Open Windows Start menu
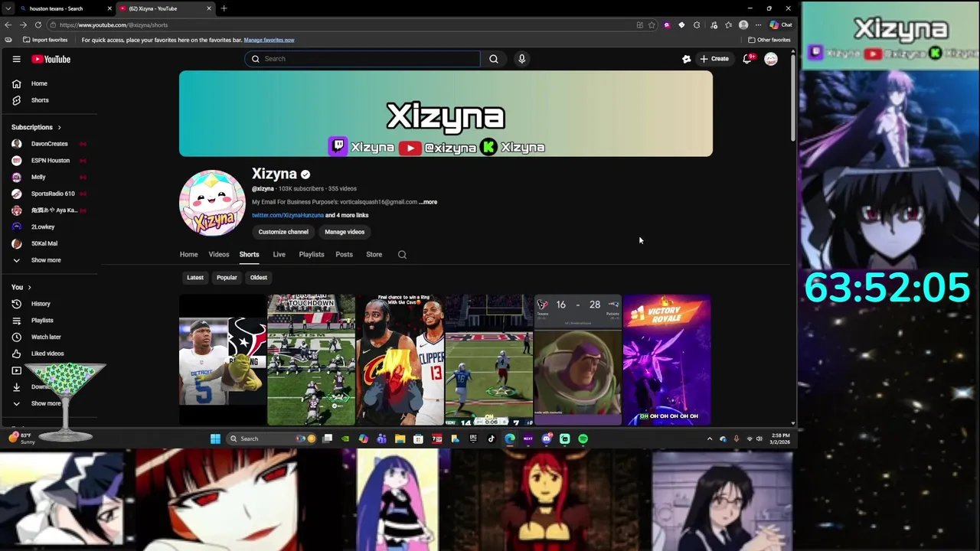The image size is (980, 551). click(215, 439)
